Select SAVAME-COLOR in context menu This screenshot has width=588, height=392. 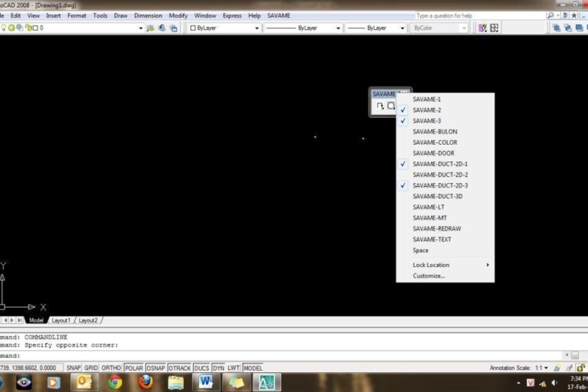[446, 142]
